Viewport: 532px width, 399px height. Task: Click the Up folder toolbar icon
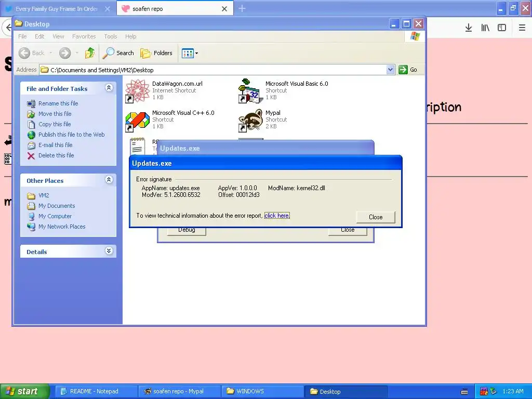coord(90,53)
